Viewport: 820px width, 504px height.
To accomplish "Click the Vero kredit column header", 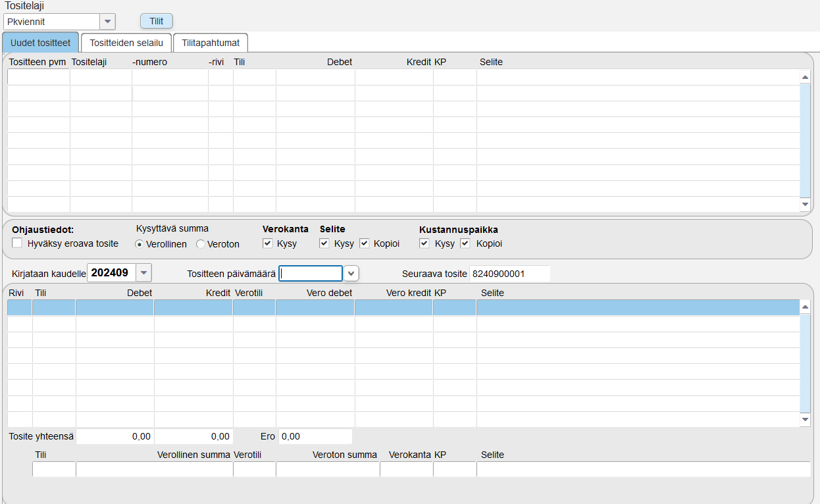I will tap(409, 293).
